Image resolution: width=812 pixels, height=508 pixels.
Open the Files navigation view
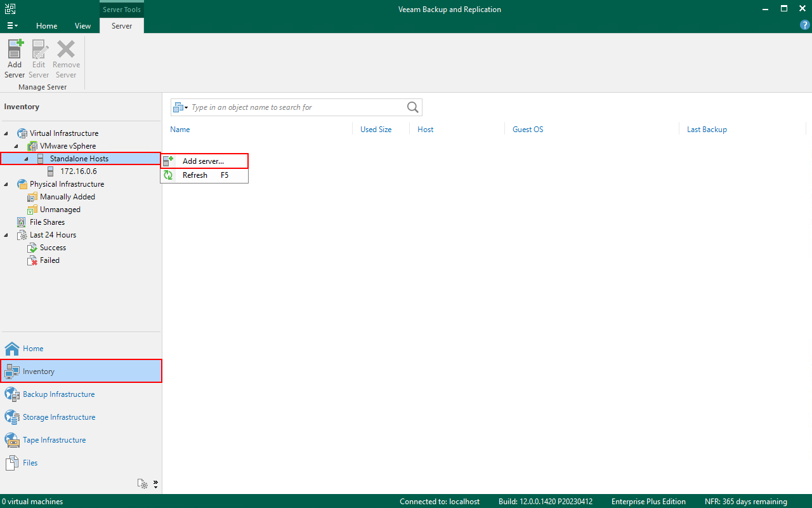81,463
